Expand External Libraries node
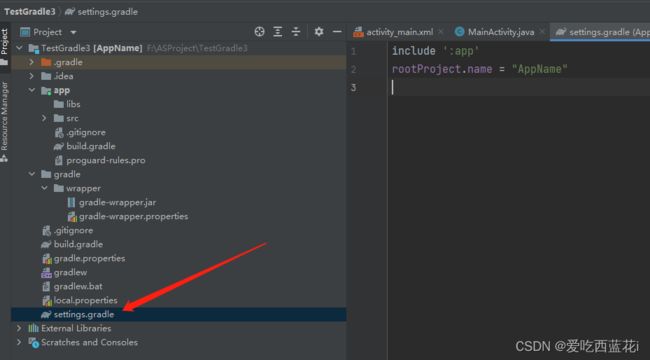The width and height of the screenshot is (650, 360). pyautogui.click(x=19, y=328)
